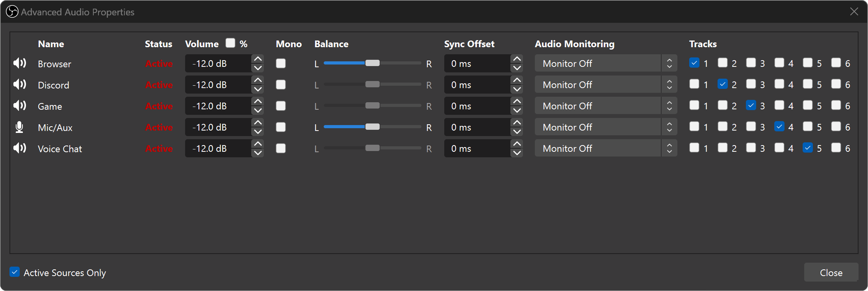Decrease Mic/Aux sync offset with down arrow
Image resolution: width=868 pixels, height=291 pixels.
517,132
